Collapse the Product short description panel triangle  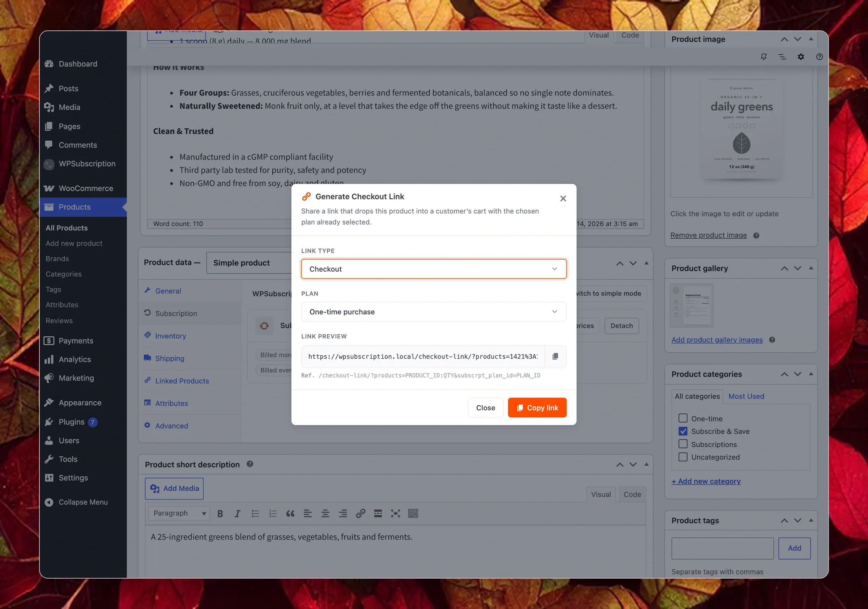coord(646,464)
